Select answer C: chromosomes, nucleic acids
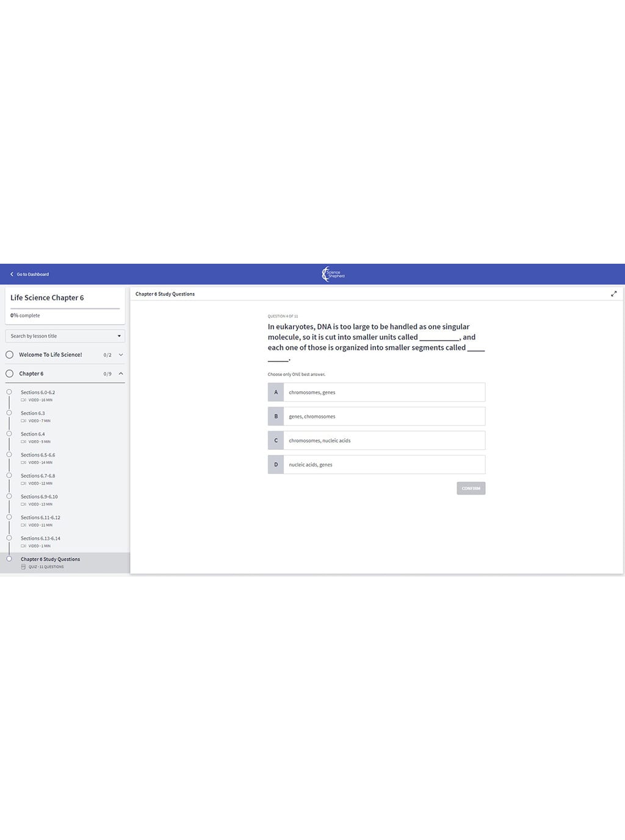This screenshot has height=840, width=625. pos(377,441)
